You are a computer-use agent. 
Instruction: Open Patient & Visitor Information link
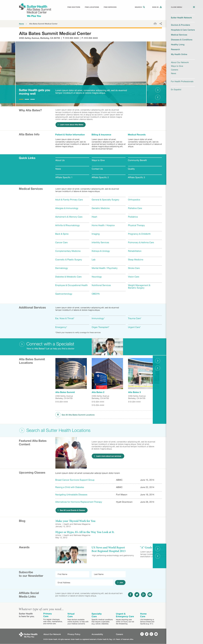click(70, 134)
